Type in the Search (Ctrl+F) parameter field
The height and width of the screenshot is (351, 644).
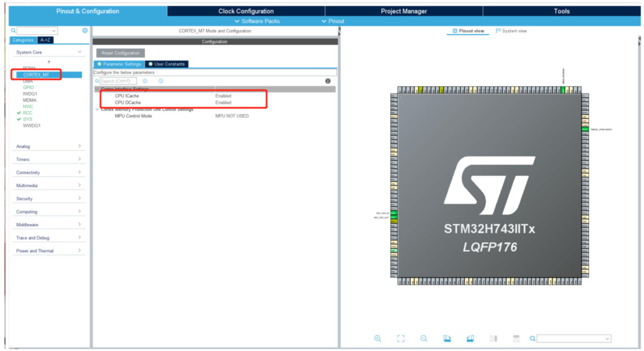[x=118, y=81]
